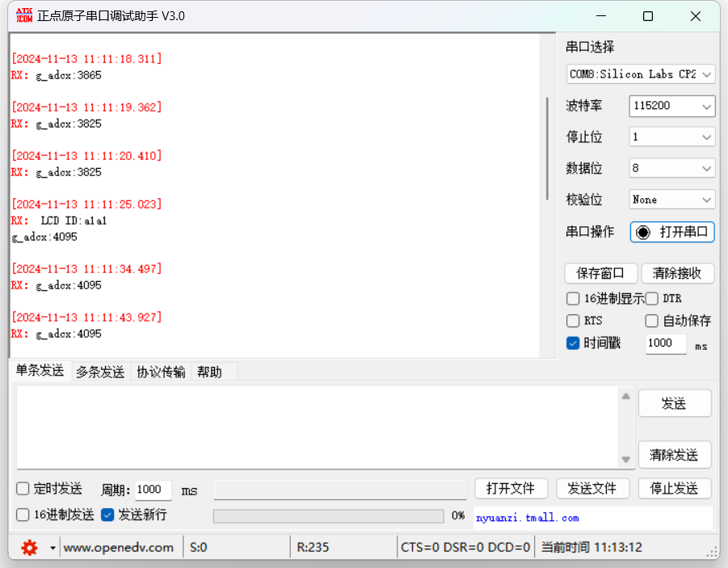This screenshot has height=568, width=728.
Task: Minimize the serial assistant window
Action: click(601, 16)
